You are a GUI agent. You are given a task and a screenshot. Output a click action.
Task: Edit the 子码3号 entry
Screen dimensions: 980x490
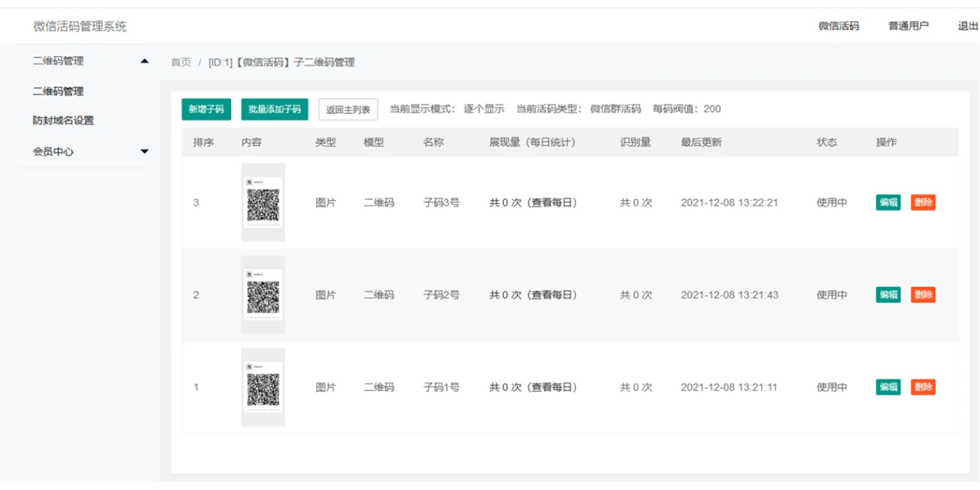pos(887,203)
